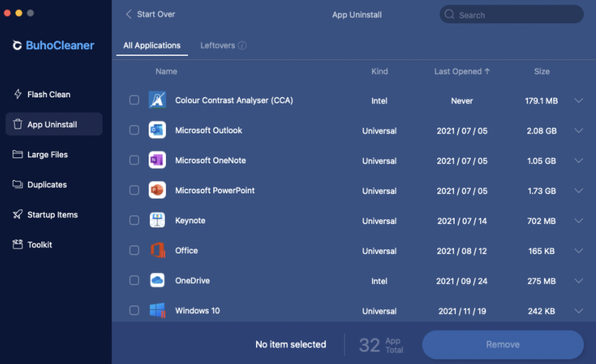Click the Microsoft Outlook app icon

click(x=157, y=130)
